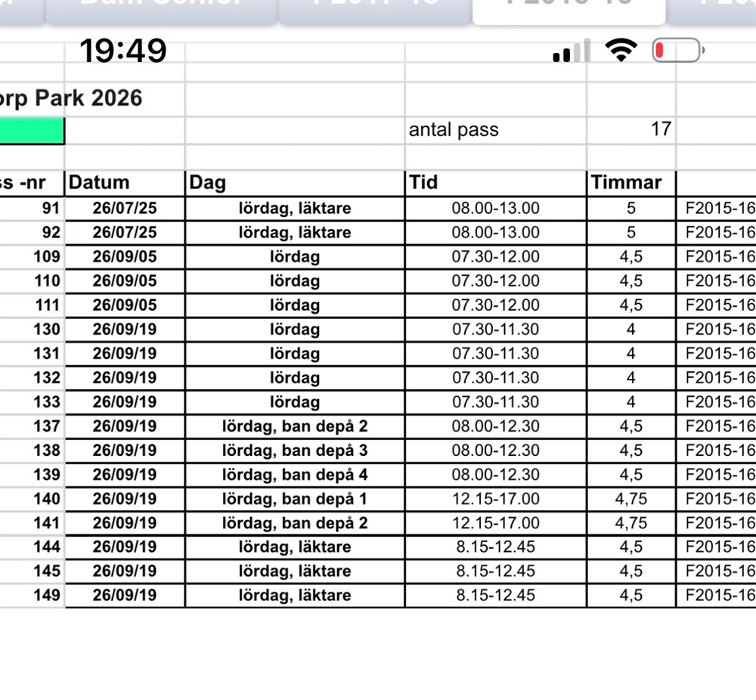Tap the cellular signal bars icon
756x700 pixels.
(572, 51)
